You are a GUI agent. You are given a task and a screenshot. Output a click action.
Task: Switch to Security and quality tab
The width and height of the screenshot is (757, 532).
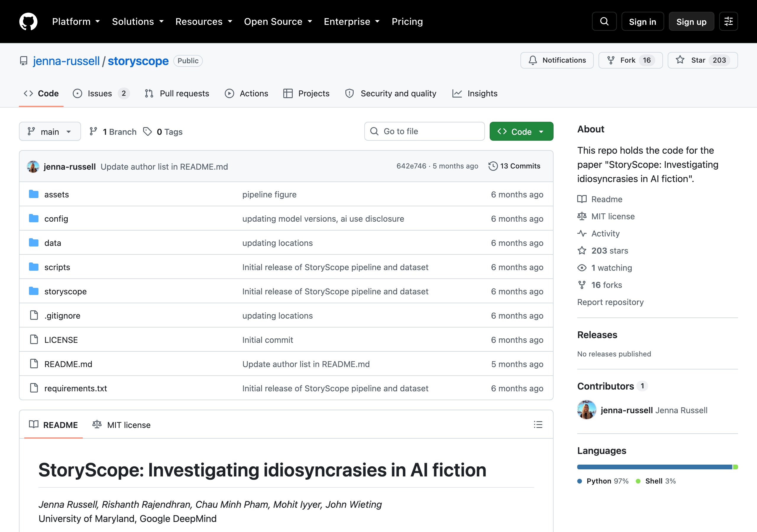click(x=390, y=94)
